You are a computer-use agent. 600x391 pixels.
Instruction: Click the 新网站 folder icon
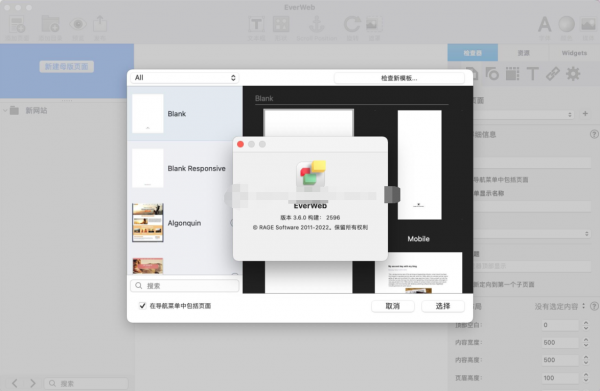click(x=15, y=111)
